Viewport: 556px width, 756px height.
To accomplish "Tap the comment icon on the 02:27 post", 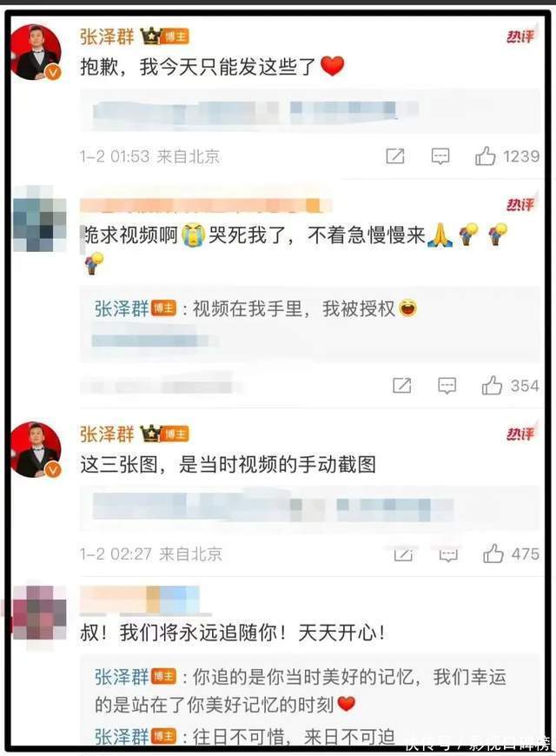I will coord(448,555).
